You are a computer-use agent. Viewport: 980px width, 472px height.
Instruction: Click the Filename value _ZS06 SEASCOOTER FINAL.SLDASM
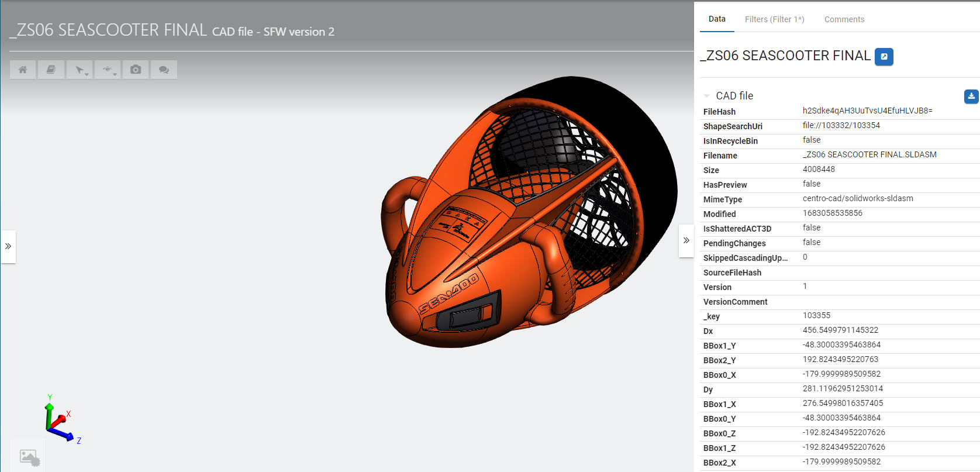click(869, 154)
